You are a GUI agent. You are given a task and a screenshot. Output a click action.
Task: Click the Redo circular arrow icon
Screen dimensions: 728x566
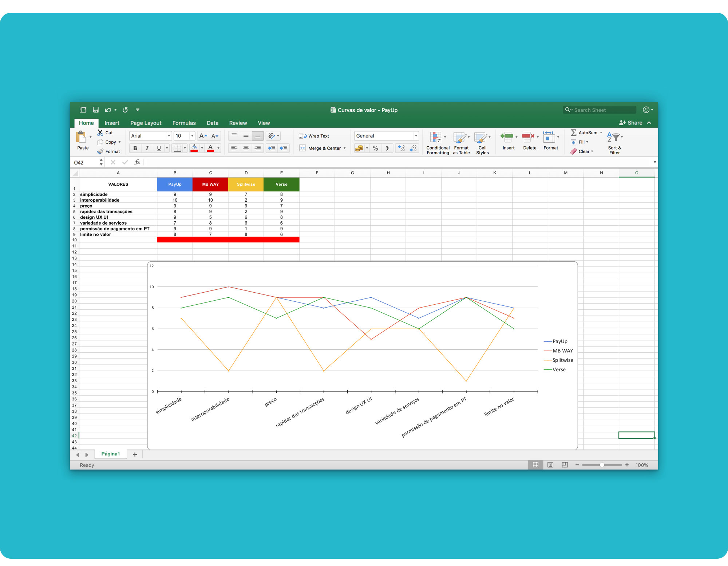coord(125,110)
